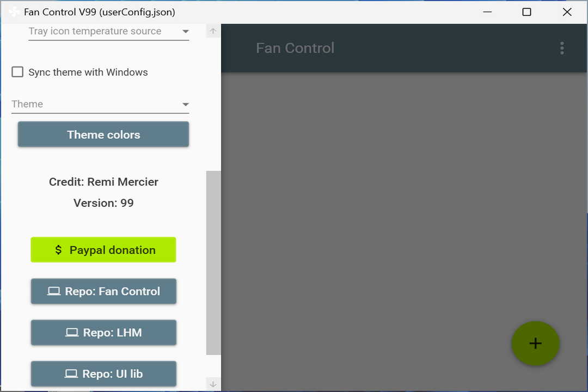Click the laptop icon on Repo: Fan Control

coord(54,291)
